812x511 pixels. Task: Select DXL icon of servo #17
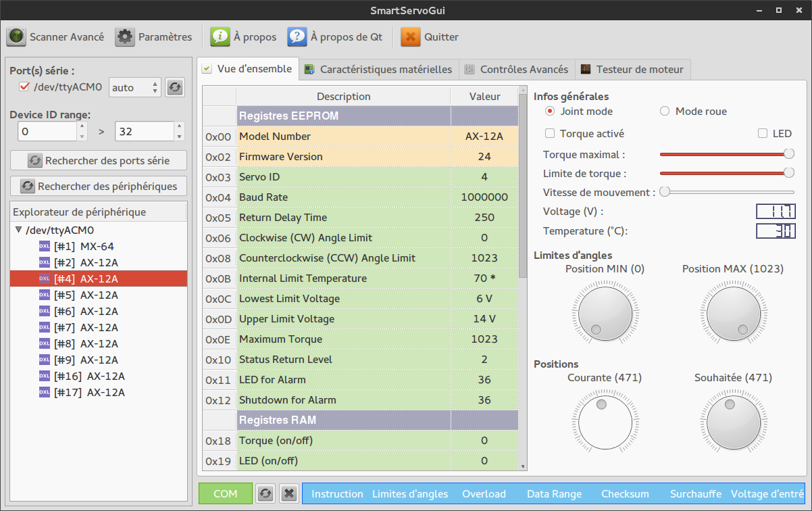pyautogui.click(x=45, y=392)
